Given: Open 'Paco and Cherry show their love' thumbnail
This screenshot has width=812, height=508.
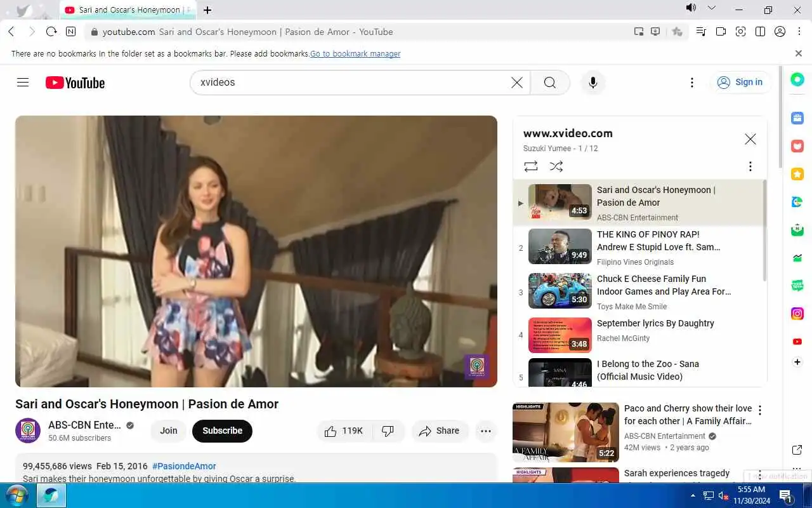Looking at the screenshot, I should (566, 432).
